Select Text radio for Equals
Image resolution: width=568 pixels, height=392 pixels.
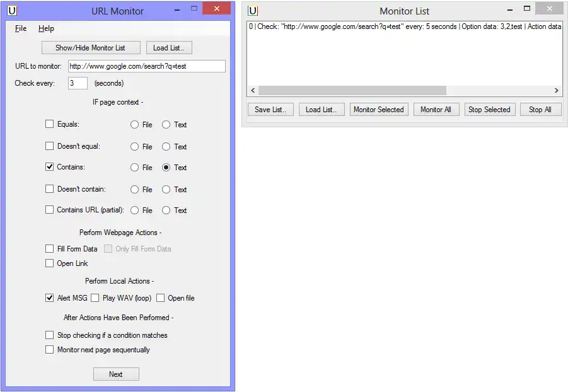tap(166, 125)
